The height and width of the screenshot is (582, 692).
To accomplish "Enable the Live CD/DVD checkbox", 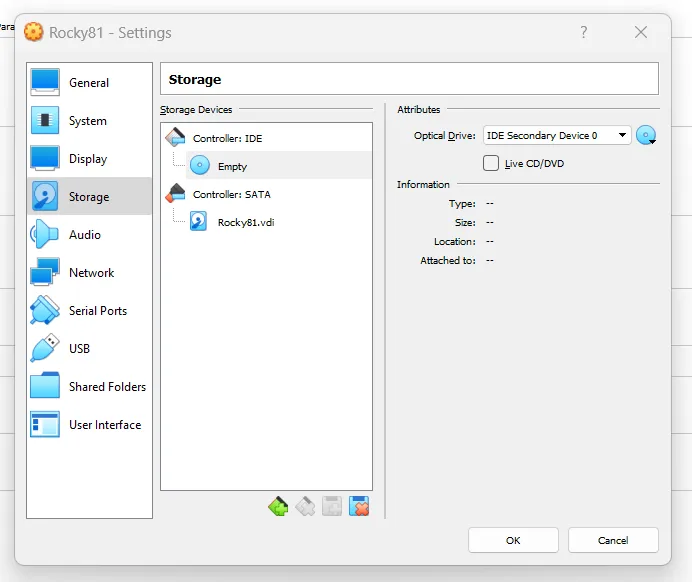I will 491,163.
